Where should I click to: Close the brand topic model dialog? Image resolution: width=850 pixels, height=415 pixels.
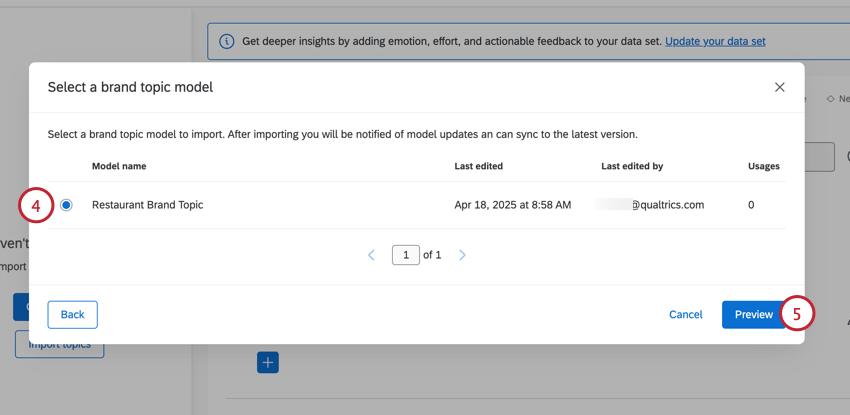pos(779,87)
